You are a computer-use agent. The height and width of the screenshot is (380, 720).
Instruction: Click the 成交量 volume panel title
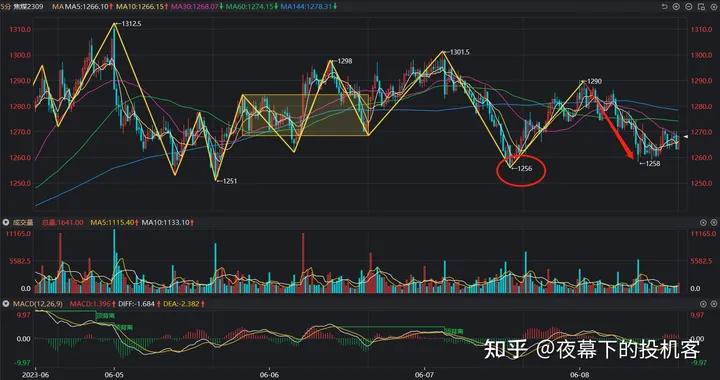[x=23, y=222]
